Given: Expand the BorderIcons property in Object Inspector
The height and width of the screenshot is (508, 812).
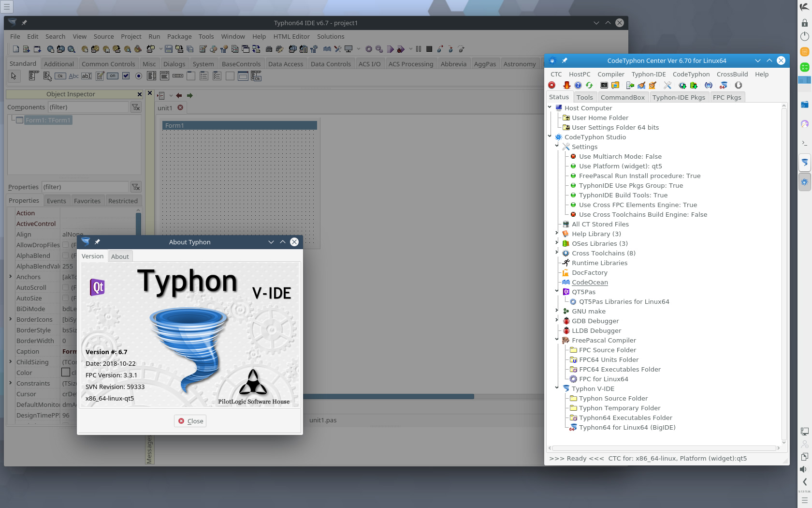Looking at the screenshot, I should [11, 319].
